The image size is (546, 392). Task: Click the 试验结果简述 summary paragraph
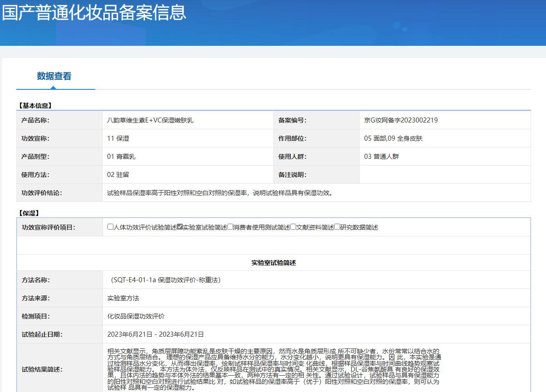(x=273, y=369)
